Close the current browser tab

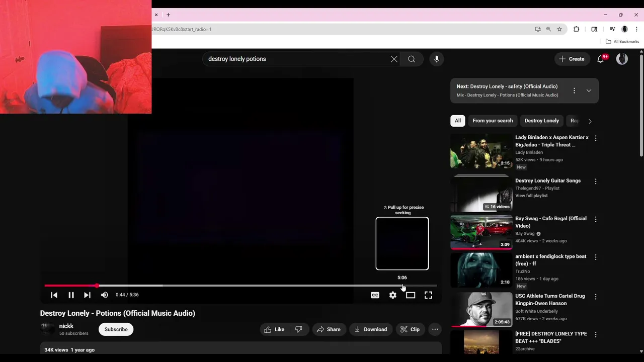156,15
